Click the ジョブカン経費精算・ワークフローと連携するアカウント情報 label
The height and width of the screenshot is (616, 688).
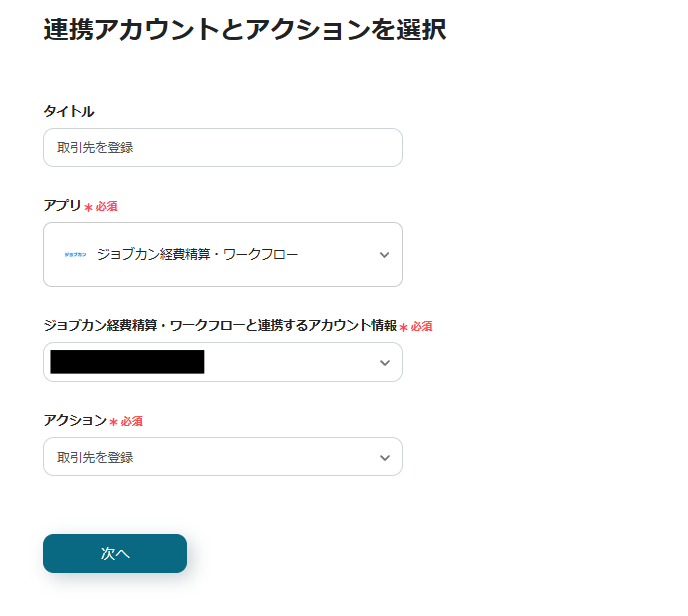pos(219,326)
